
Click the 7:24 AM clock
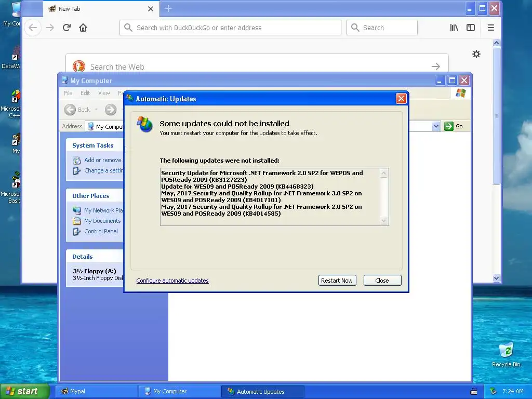pos(513,391)
